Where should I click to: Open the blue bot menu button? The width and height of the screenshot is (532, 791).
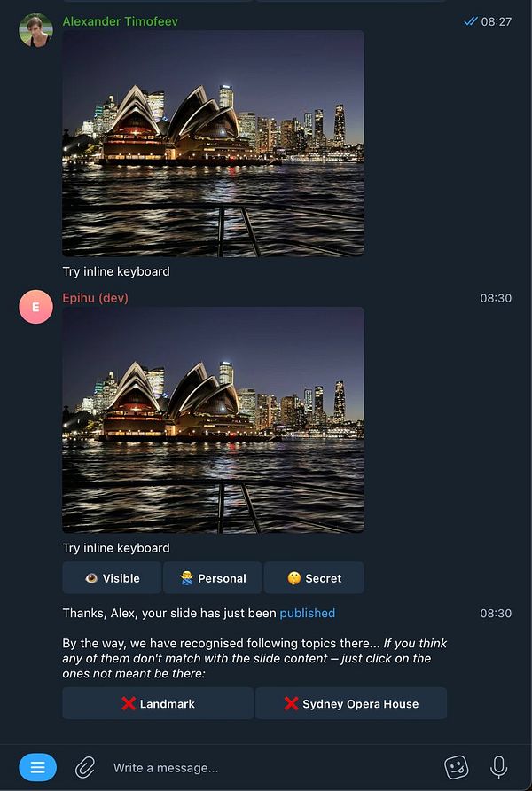click(38, 767)
